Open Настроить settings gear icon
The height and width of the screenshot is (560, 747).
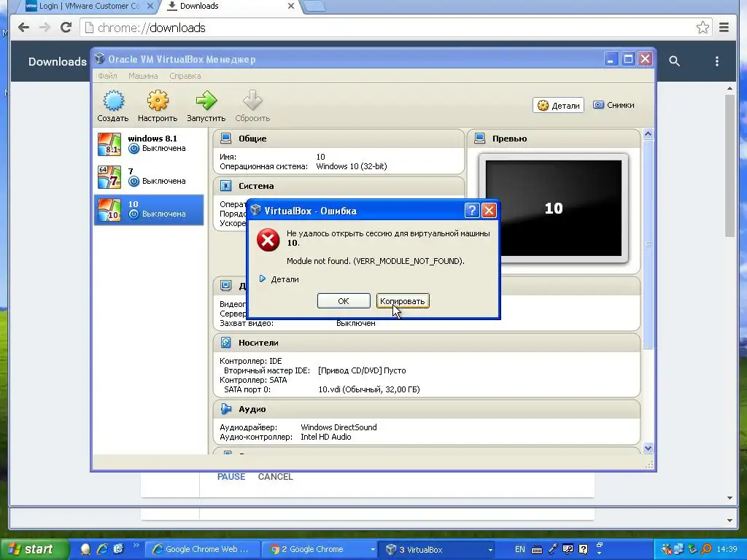[158, 101]
